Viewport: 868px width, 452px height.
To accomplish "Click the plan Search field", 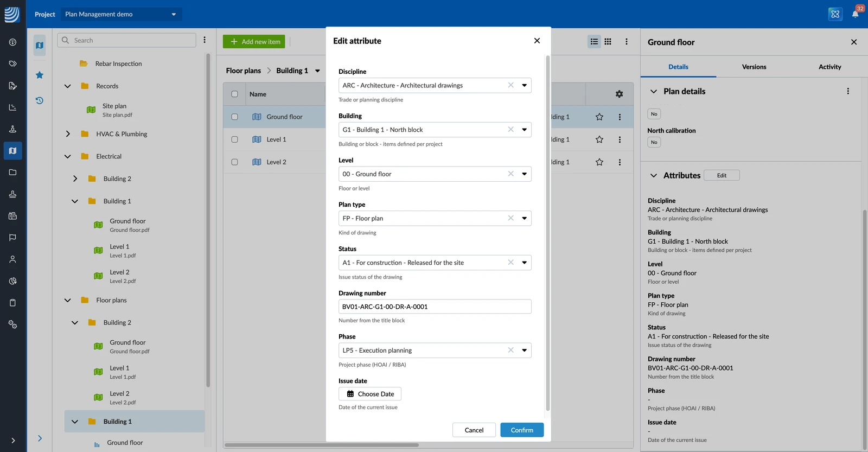I will (127, 40).
